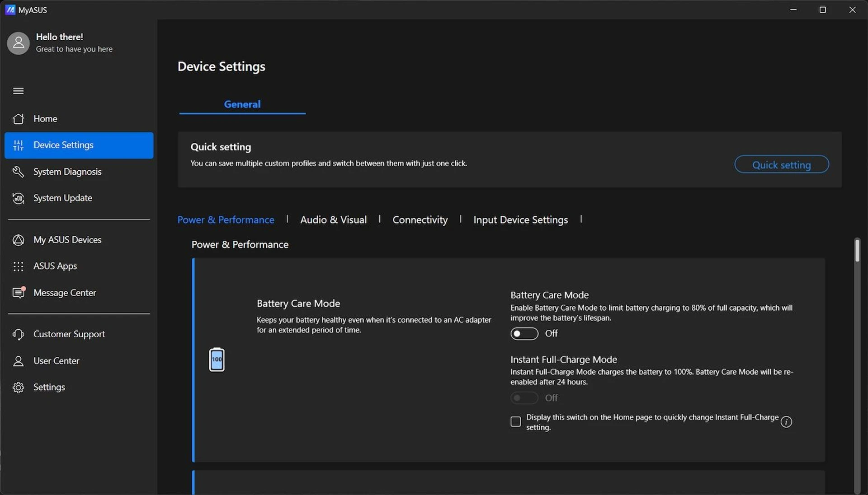Click the ASUS Apps grid icon
Screen dimensions: 868x495
[19, 266]
